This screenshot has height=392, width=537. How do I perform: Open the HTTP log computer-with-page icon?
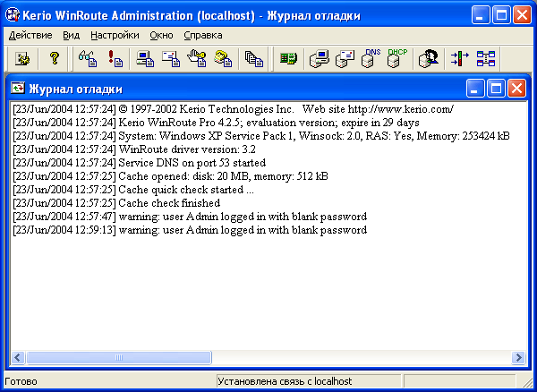144,58
